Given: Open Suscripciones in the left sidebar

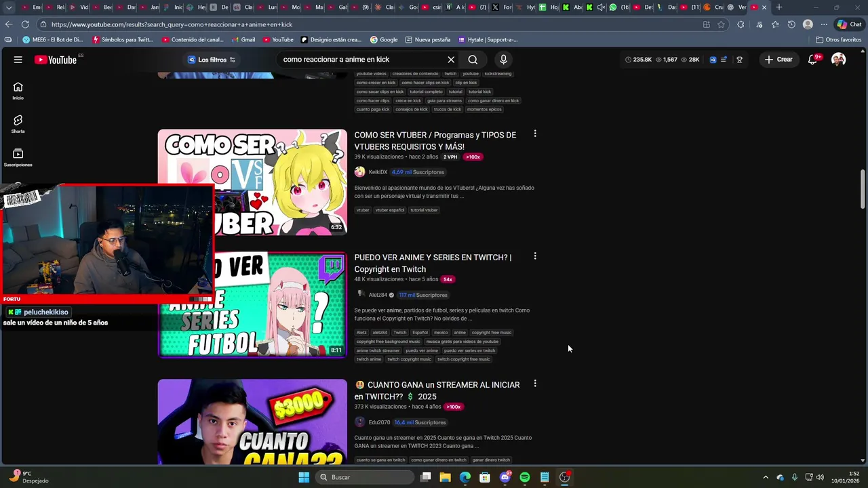Looking at the screenshot, I should [x=18, y=157].
